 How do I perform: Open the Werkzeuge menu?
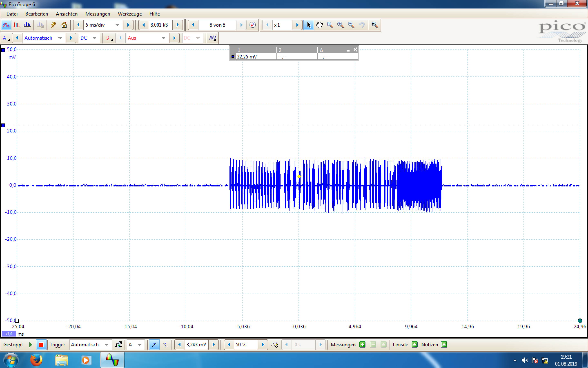[130, 14]
